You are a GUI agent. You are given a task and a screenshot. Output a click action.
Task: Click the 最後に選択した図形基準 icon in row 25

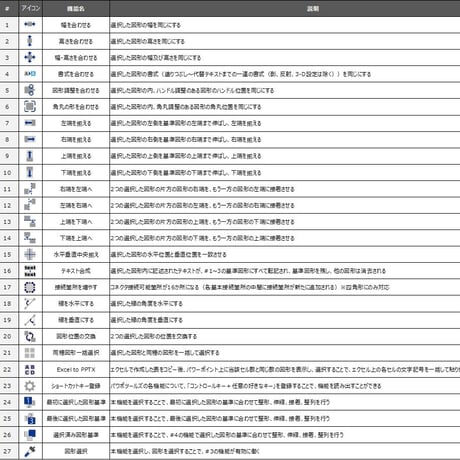[30, 418]
